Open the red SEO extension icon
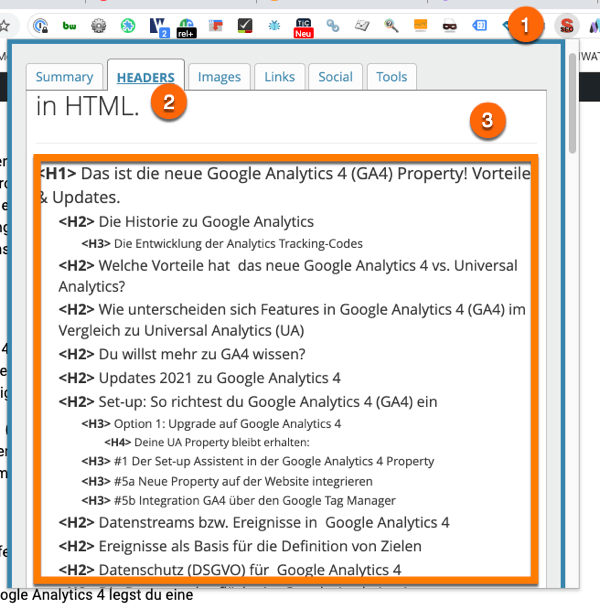 567,26
